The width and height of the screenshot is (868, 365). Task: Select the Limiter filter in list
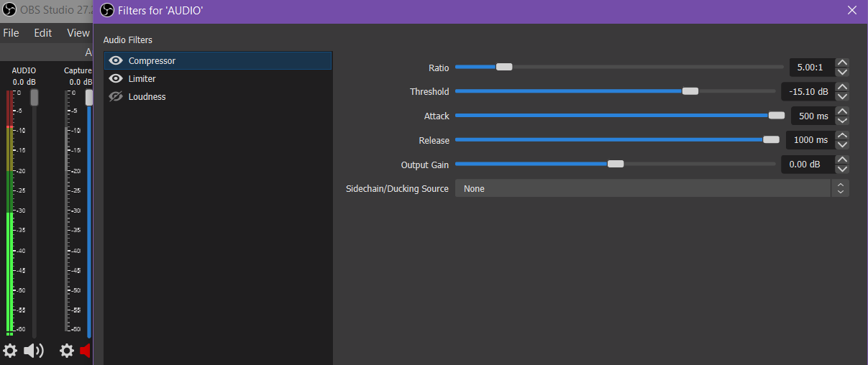tap(142, 79)
